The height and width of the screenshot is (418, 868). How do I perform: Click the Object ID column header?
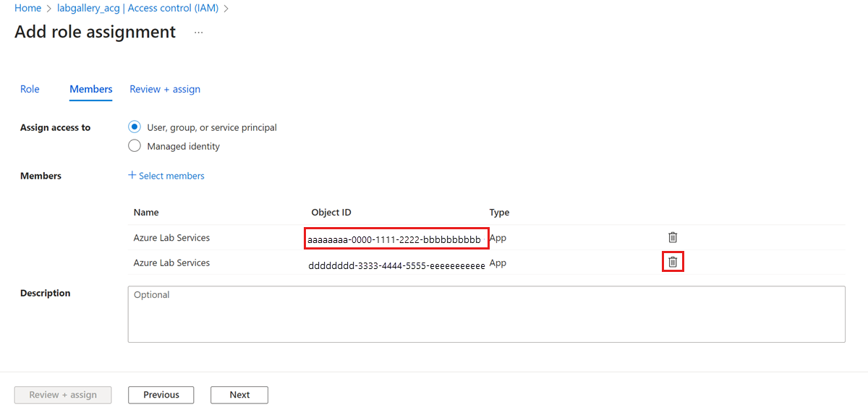pyautogui.click(x=331, y=213)
